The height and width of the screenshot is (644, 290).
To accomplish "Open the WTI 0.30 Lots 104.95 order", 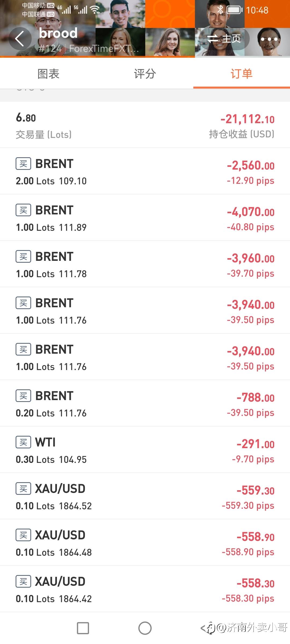I will coord(145,450).
